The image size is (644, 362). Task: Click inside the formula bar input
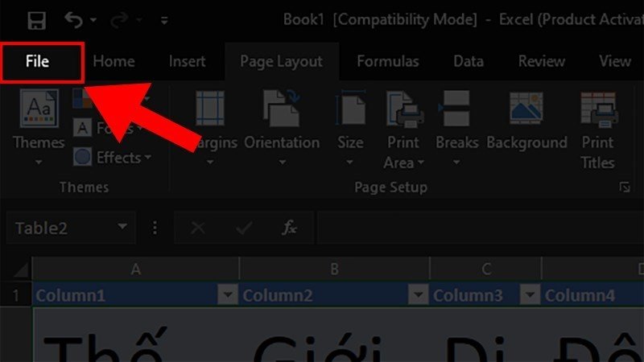(475, 228)
